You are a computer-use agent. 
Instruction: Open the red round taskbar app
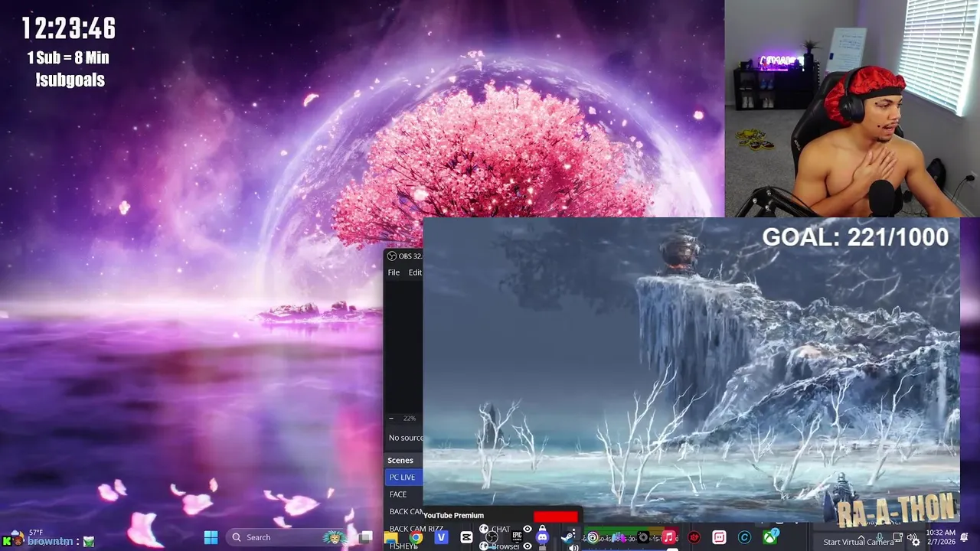pyautogui.click(x=694, y=538)
